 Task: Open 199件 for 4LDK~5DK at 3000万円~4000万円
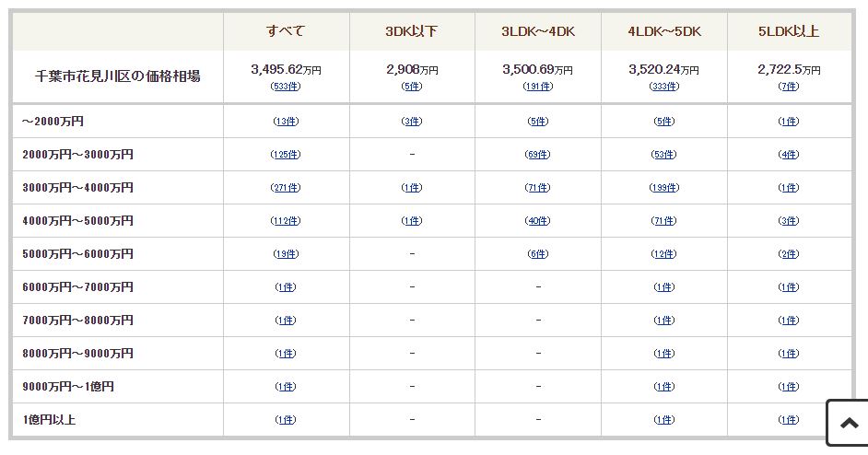pos(664,188)
